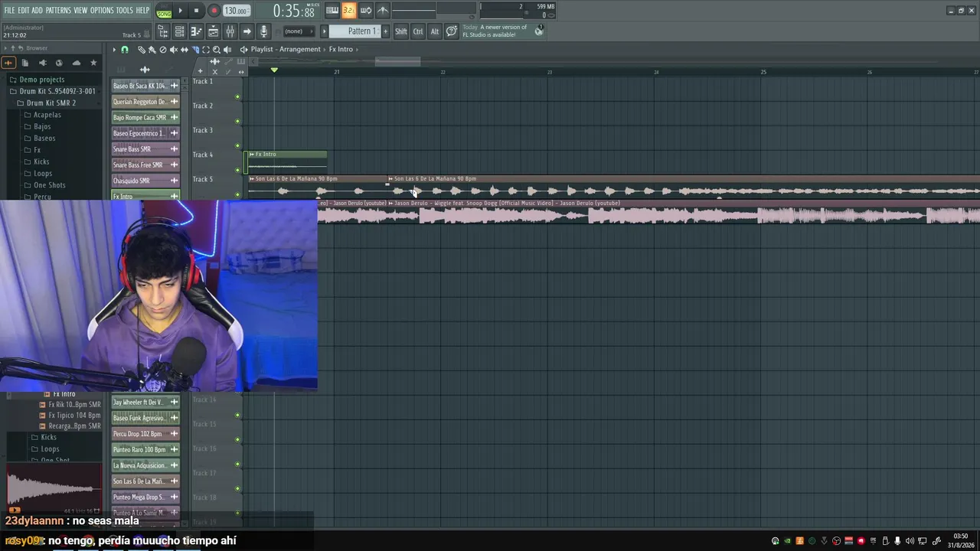This screenshot has width=980, height=551.
Task: Enable the playlist magnet snap icon
Action: pos(125,50)
